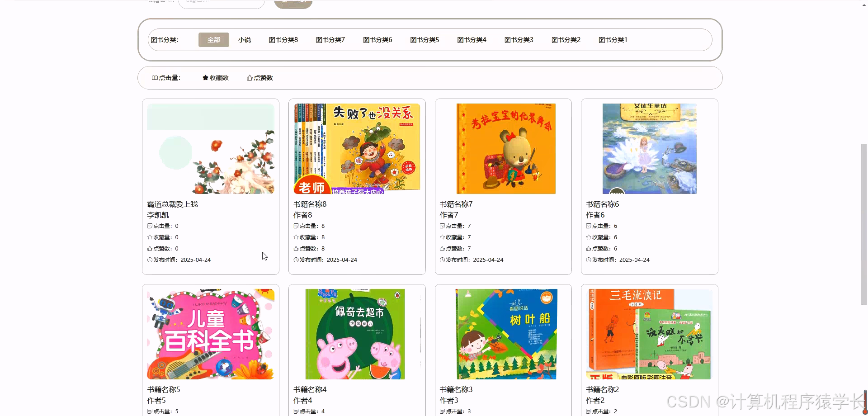Select the 全部 category filter
The height and width of the screenshot is (416, 868).
pos(214,40)
